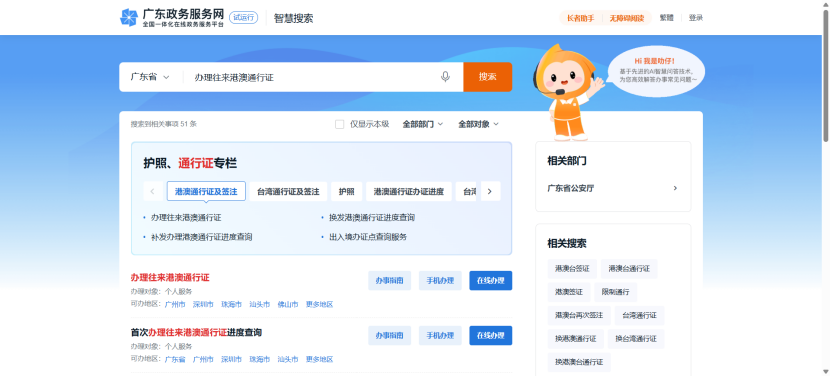Switch to the 港澳通行证办证进度 tab
This screenshot has width=830, height=376.
tap(409, 191)
